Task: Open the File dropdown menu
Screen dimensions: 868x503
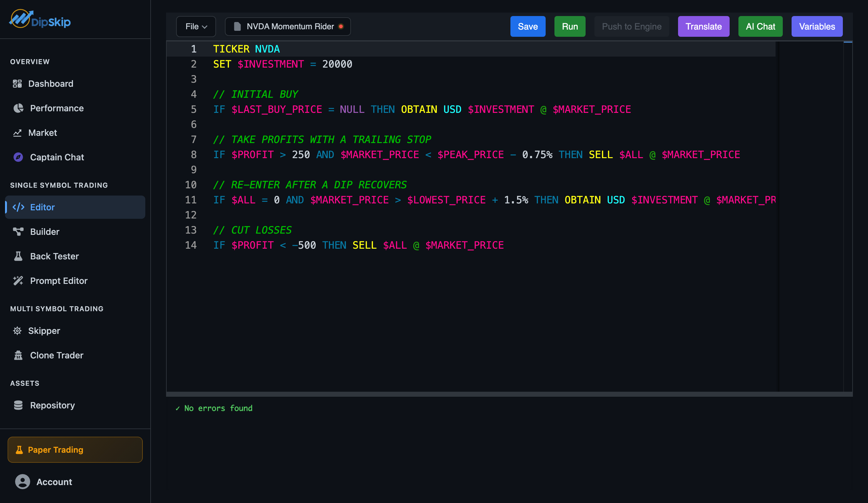Action: pyautogui.click(x=196, y=26)
